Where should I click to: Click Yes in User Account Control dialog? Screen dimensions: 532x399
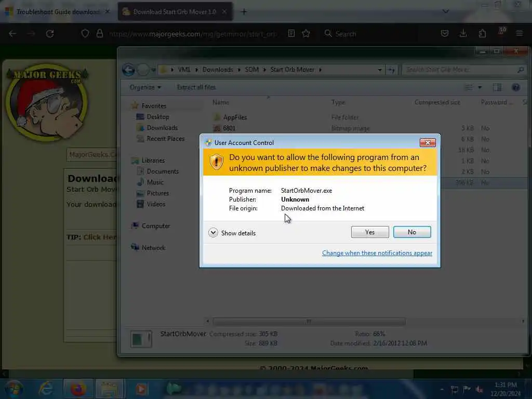coord(370,232)
